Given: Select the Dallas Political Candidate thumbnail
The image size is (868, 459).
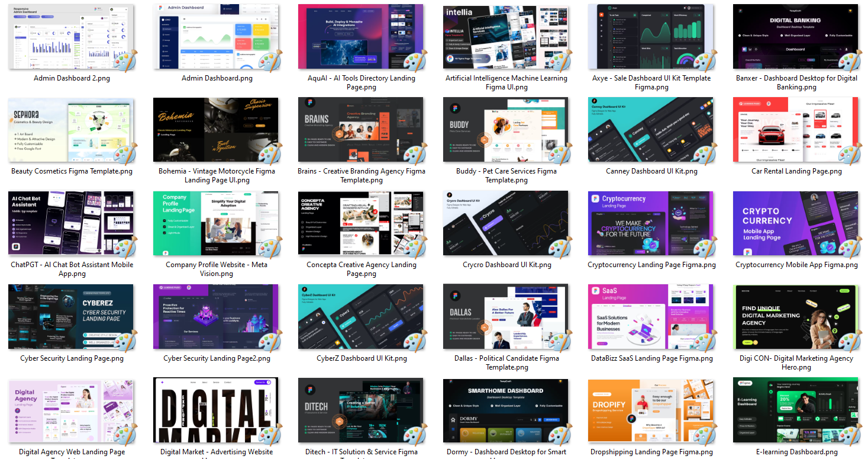Looking at the screenshot, I should point(506,317).
